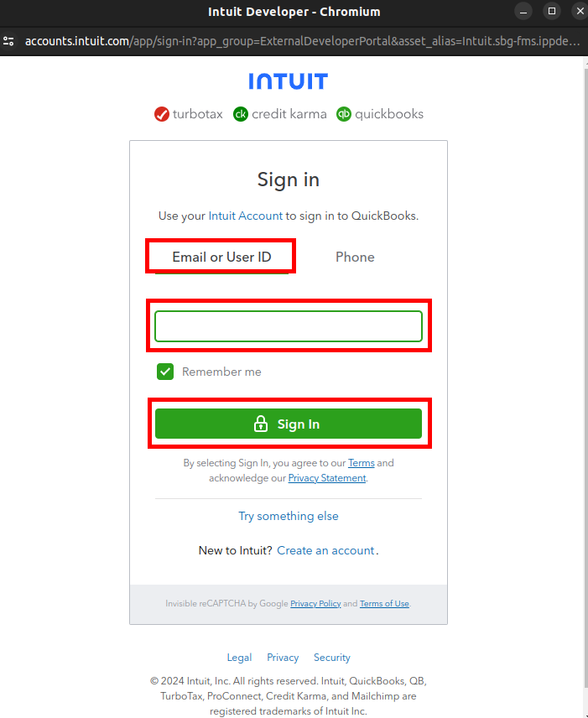Focus the Email or User ID input field
This screenshot has height=718, width=588.
click(x=288, y=326)
